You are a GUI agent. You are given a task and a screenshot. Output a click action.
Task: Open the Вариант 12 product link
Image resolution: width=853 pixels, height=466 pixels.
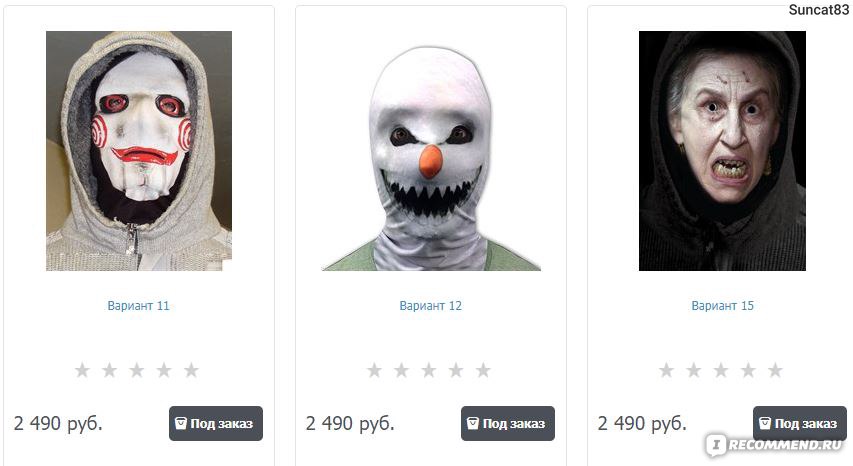430,306
